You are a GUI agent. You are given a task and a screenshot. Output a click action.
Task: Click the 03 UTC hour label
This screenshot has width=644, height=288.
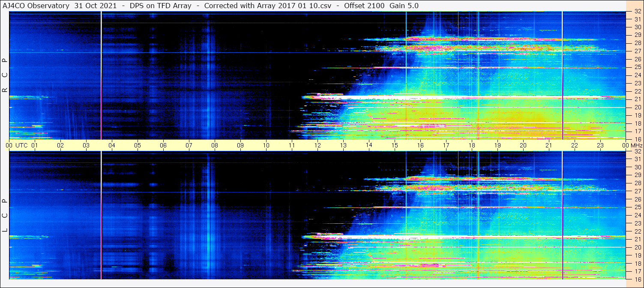(86, 145)
